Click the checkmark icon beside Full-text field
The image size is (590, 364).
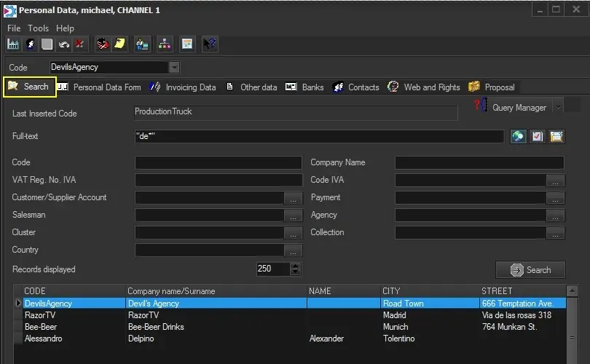tap(538, 137)
